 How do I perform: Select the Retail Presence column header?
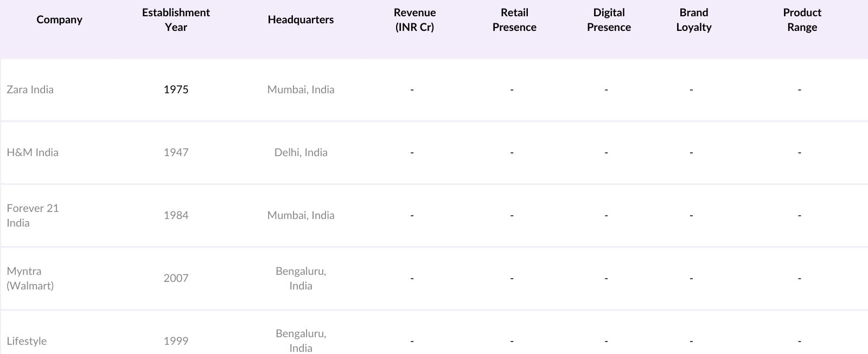click(x=514, y=20)
